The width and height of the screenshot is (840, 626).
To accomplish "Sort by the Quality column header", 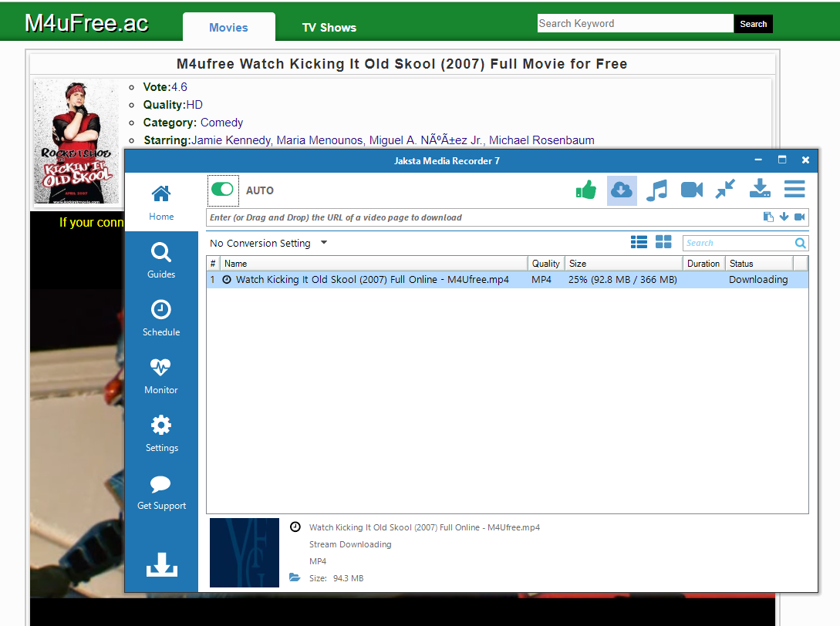I will click(546, 264).
